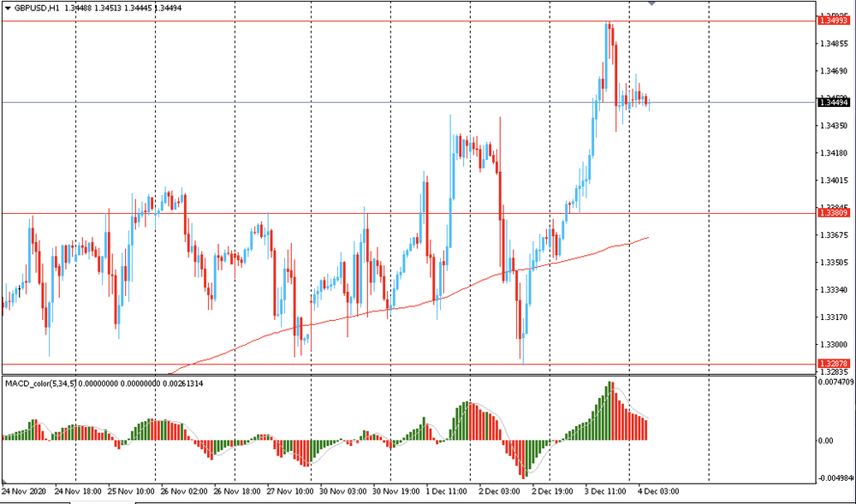Image resolution: width=856 pixels, height=504 pixels.
Task: Click the 1.34015 value on price axis
Action: (x=833, y=181)
